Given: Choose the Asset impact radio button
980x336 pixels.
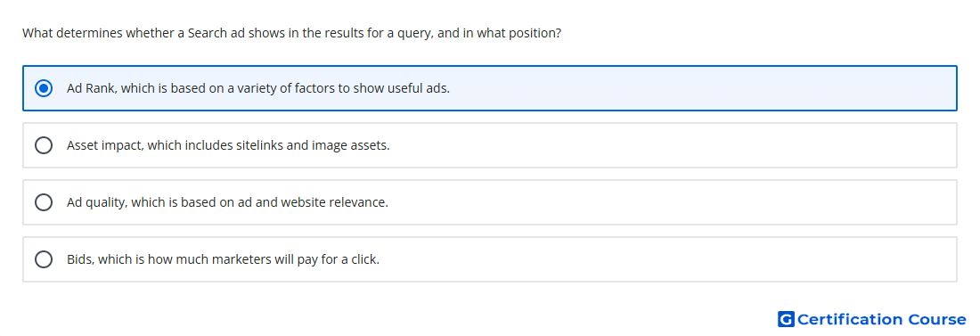Looking at the screenshot, I should point(44,146).
